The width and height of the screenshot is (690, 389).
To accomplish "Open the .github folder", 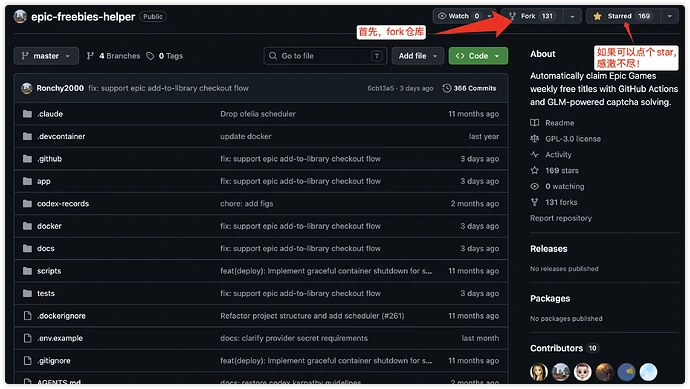I will pos(49,159).
